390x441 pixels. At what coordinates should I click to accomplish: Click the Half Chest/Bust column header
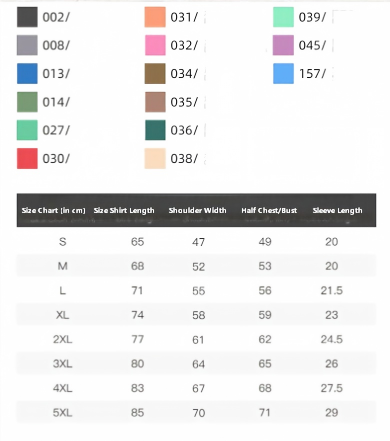pyautogui.click(x=269, y=210)
